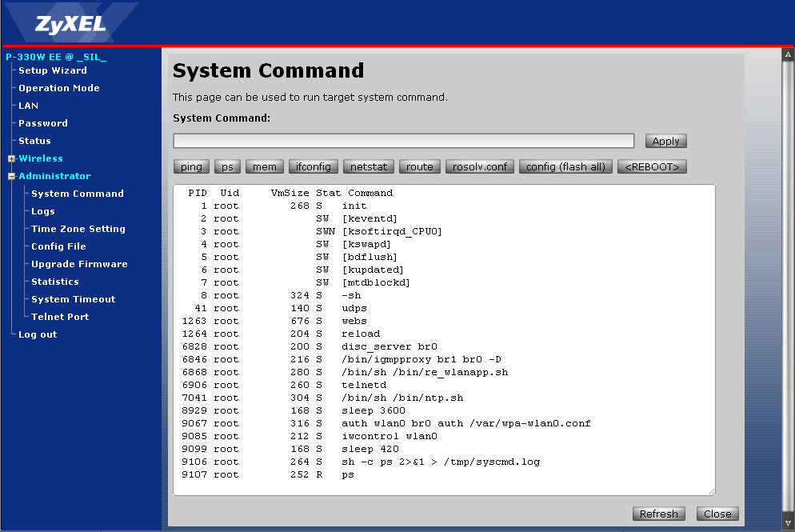
Task: Click the 'iwcontrol wlan0' process line
Action: click(x=310, y=436)
